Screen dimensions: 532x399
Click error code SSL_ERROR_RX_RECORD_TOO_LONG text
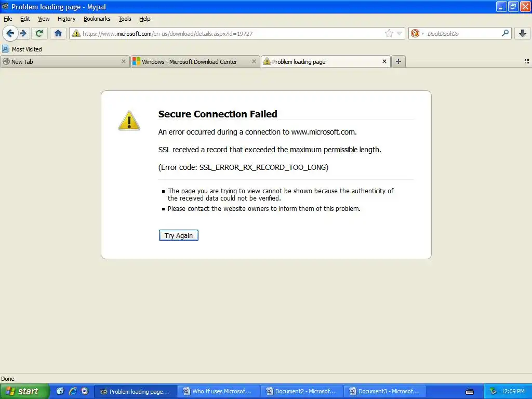coord(263,167)
